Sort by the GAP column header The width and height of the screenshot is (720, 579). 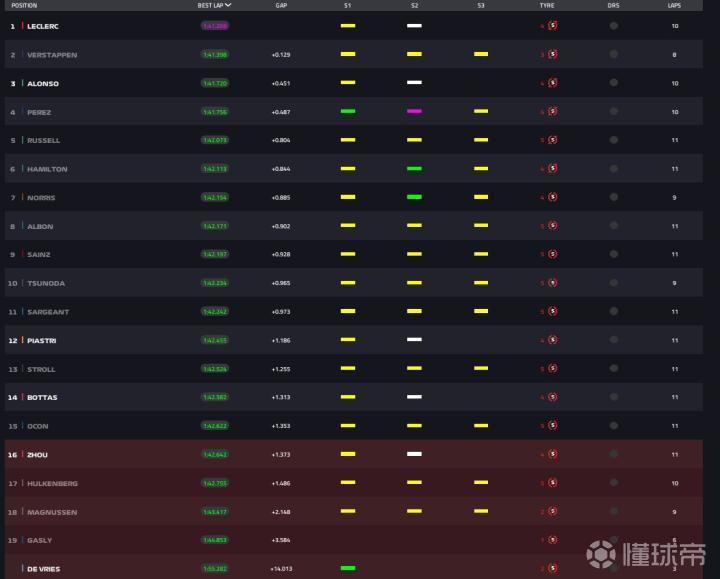(281, 5)
